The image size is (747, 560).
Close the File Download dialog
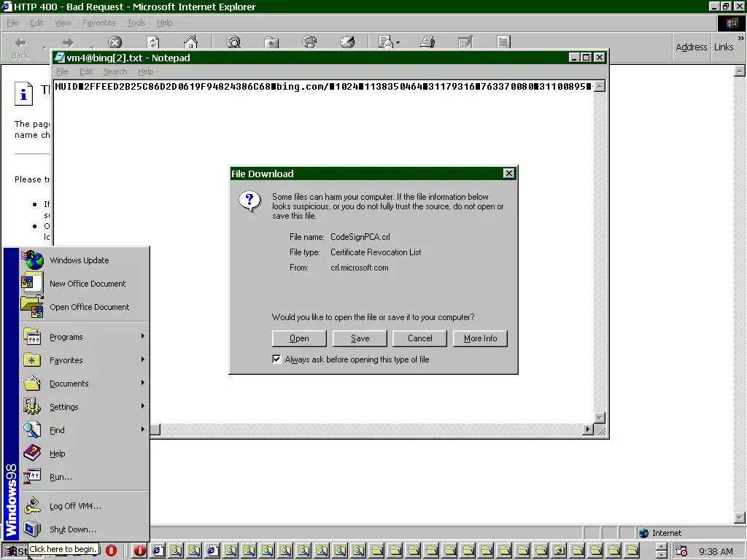[508, 174]
